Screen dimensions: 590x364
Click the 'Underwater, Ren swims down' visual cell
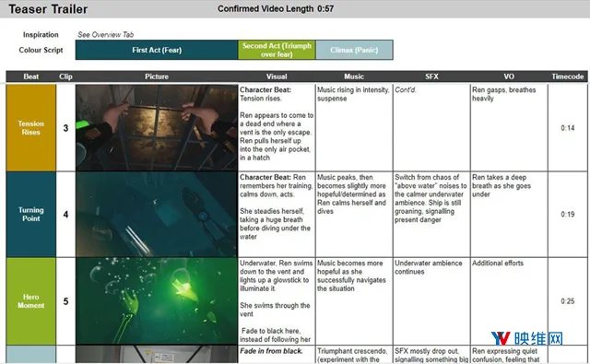tap(277, 301)
